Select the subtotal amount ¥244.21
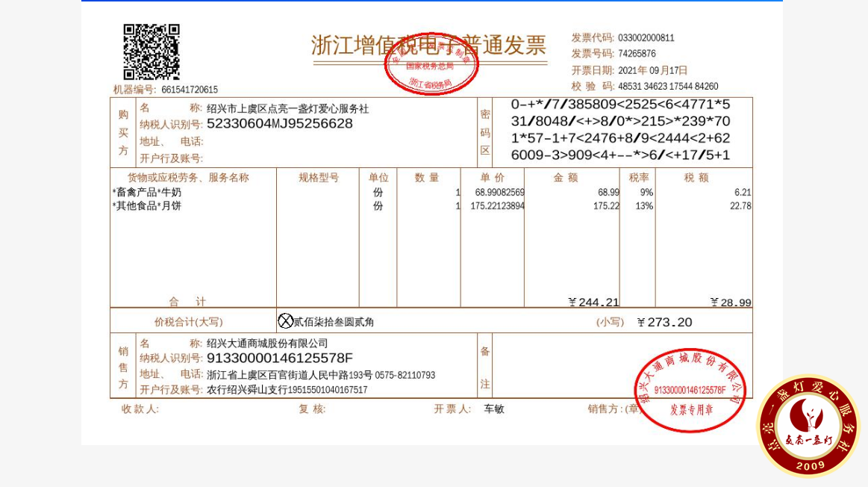Viewport: 868px width, 487px height. click(x=593, y=302)
